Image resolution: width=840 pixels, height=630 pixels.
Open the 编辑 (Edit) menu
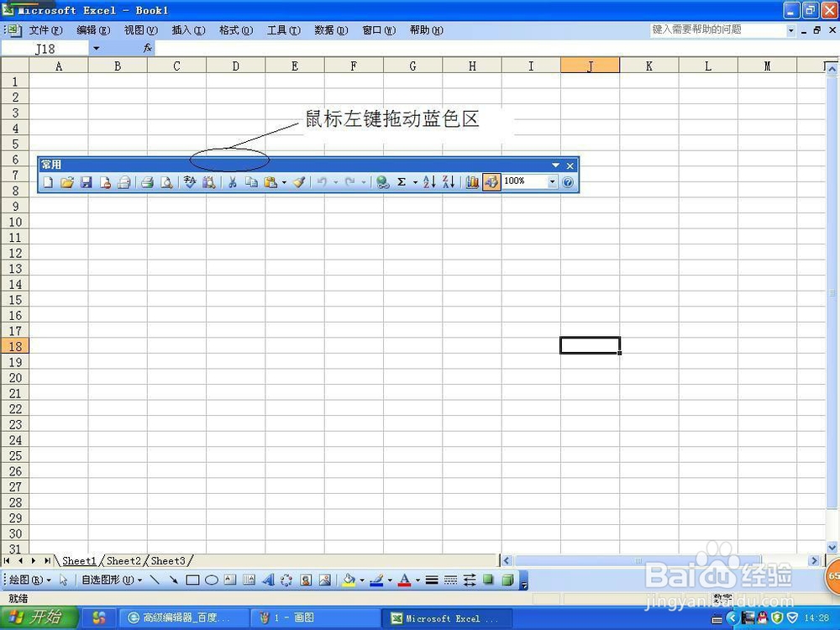tap(93, 30)
